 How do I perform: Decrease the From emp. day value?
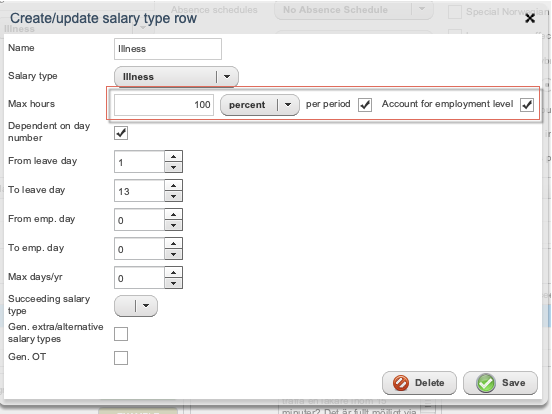coord(174,225)
